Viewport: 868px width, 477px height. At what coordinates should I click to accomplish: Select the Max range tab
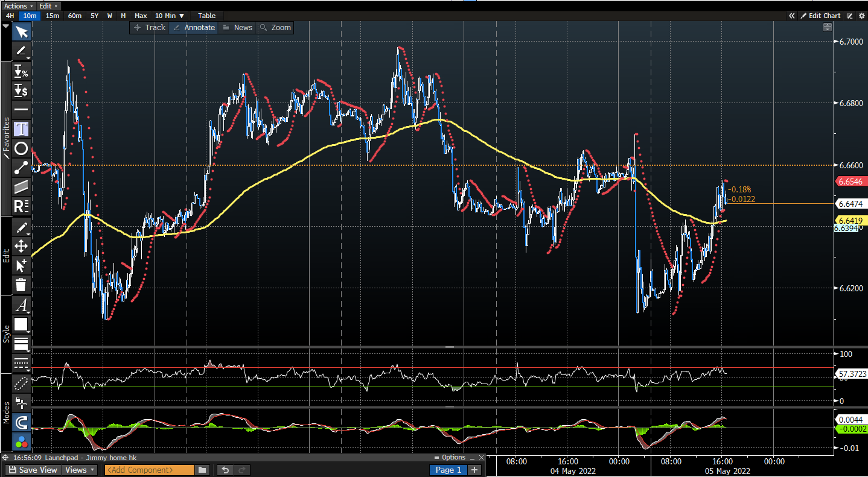[x=141, y=16]
